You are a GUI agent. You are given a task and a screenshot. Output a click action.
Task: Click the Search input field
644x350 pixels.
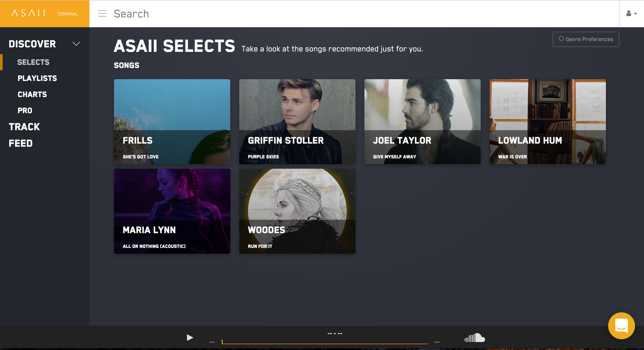[364, 14]
